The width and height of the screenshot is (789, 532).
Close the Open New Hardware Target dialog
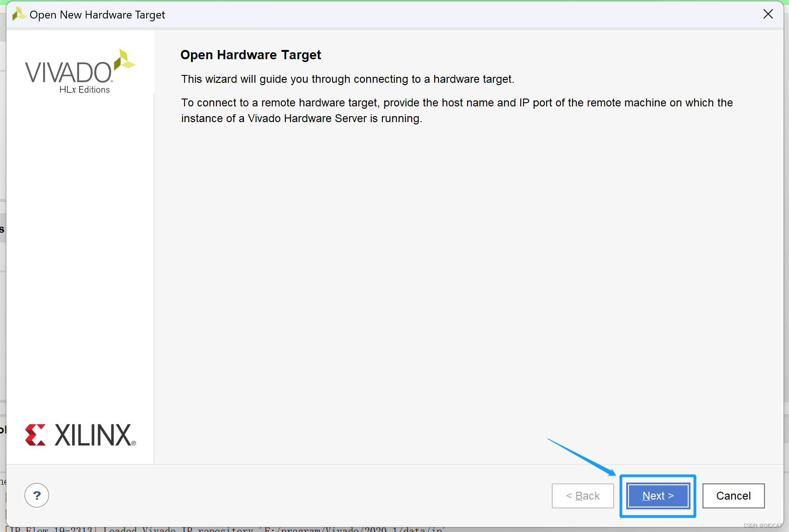point(768,14)
